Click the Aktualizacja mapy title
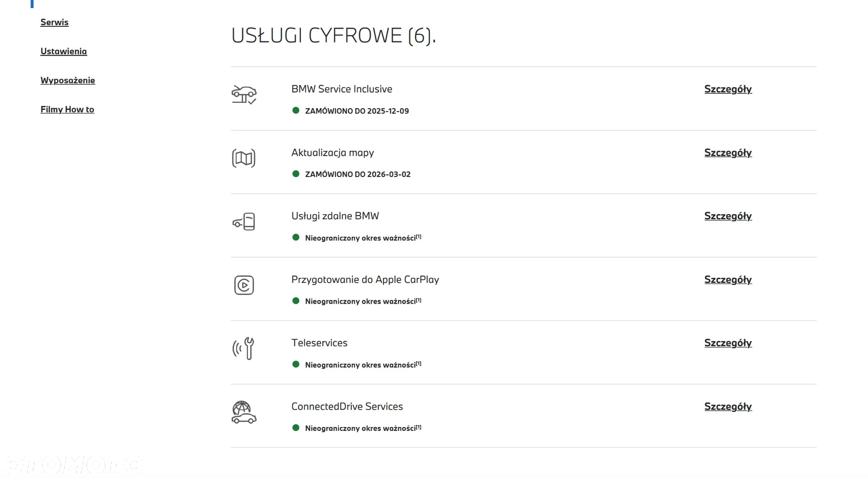The height and width of the screenshot is (478, 868). click(x=333, y=153)
